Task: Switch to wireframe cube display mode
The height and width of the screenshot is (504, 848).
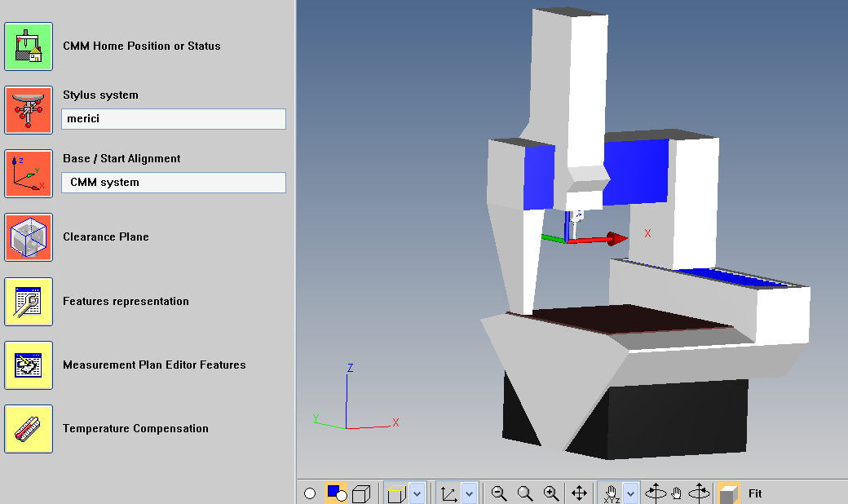Action: tap(361, 493)
